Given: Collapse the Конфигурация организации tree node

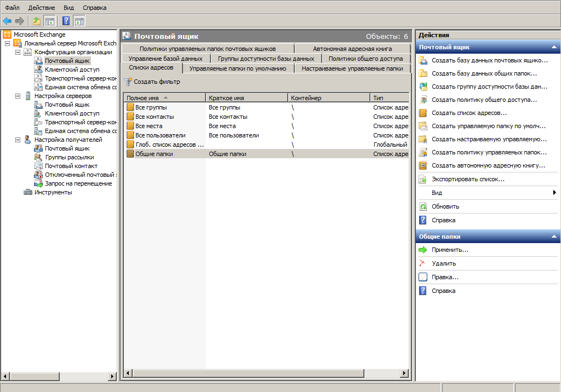Looking at the screenshot, I should [x=18, y=52].
